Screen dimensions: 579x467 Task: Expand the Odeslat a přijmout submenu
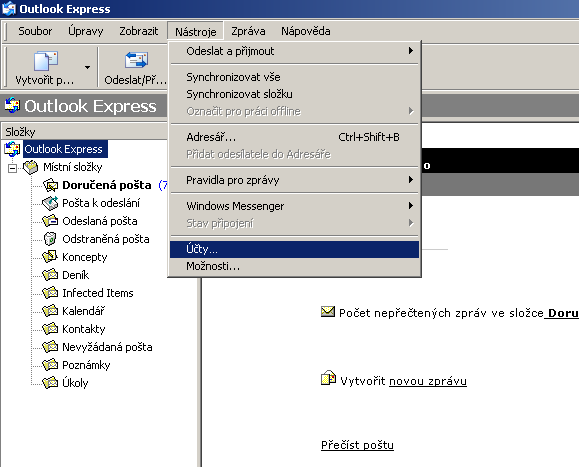coord(294,51)
